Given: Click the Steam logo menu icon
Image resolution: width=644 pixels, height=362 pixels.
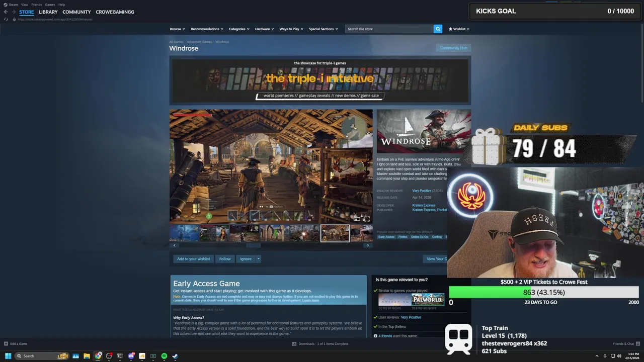Looking at the screenshot, I should (x=6, y=5).
